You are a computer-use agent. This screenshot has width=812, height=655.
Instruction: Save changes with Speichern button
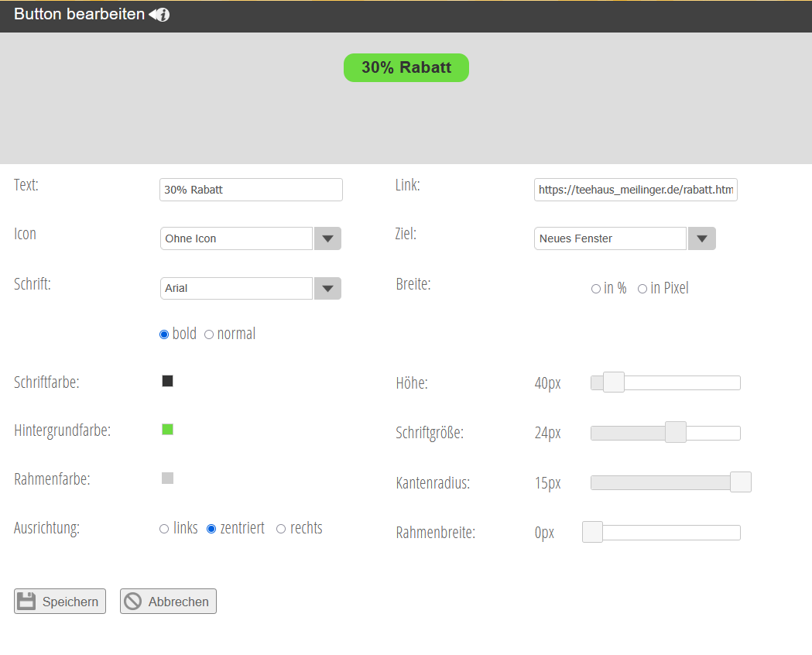(60, 602)
